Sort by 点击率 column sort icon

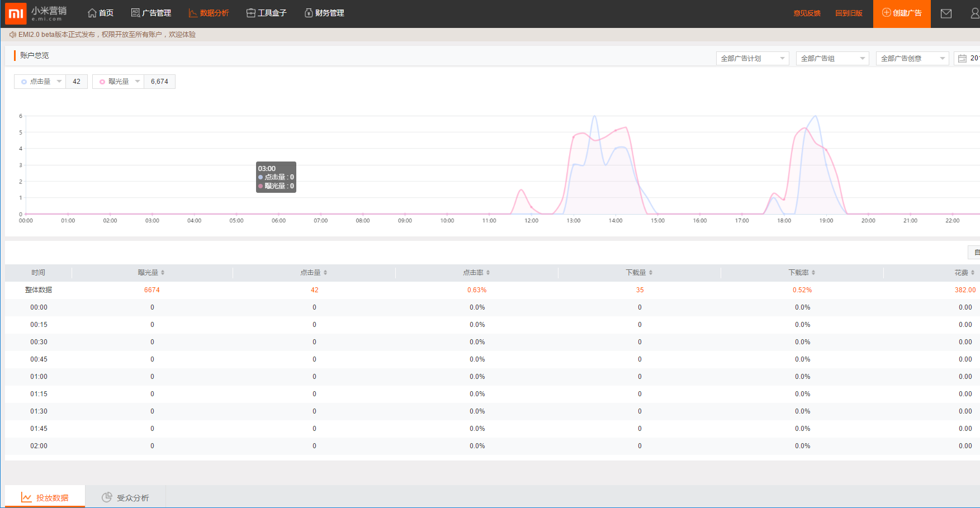tap(488, 273)
